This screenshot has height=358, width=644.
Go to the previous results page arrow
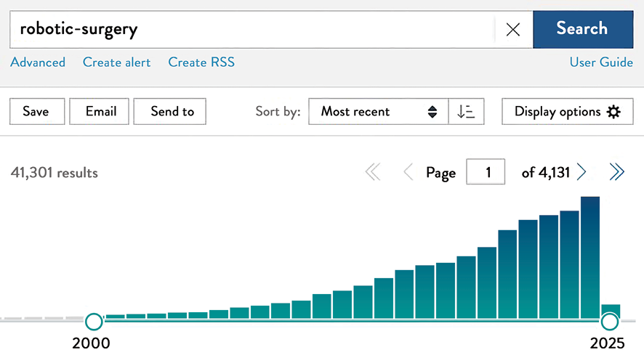click(x=408, y=172)
